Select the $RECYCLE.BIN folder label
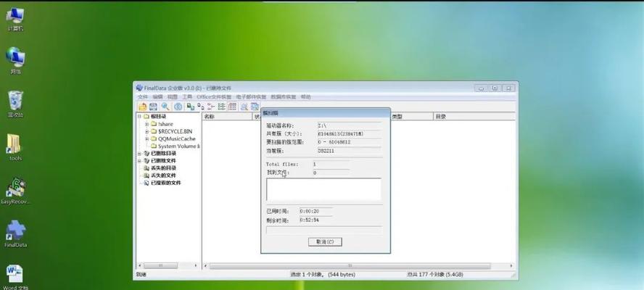The width and height of the screenshot is (644, 290). point(175,131)
